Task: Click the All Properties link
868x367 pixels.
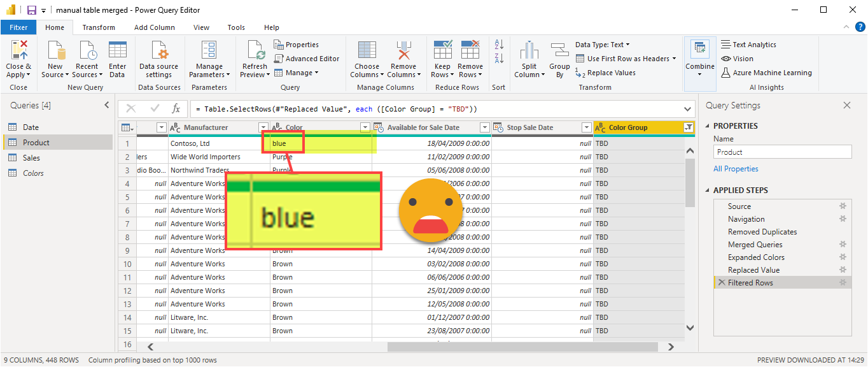Action: tap(736, 169)
